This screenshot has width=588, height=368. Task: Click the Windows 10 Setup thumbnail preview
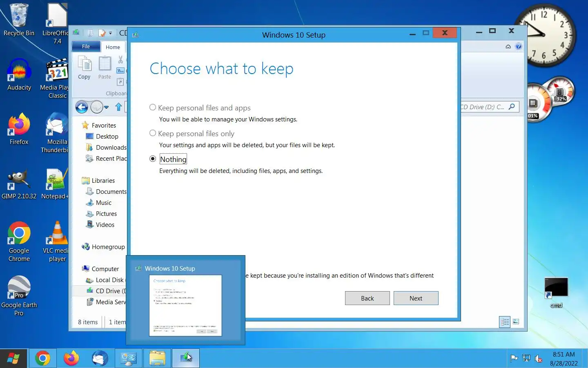point(185,305)
